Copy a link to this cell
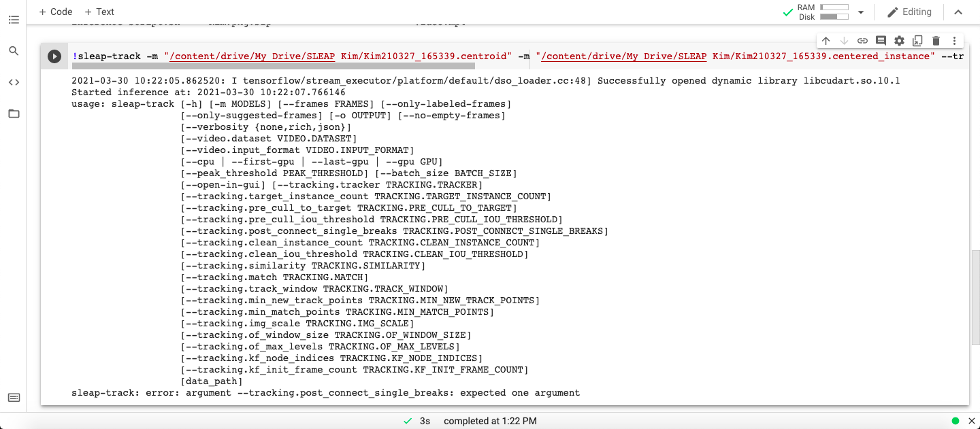This screenshot has height=429, width=980. [862, 41]
